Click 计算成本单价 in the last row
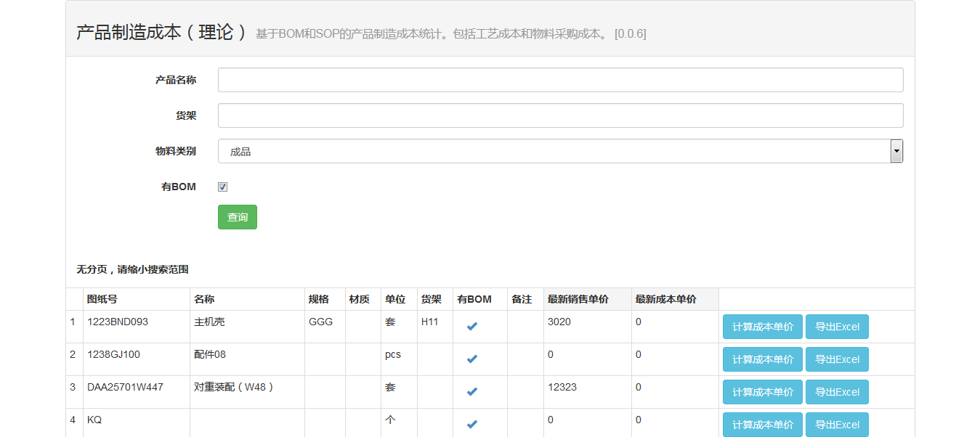This screenshot has height=437, width=980. pos(762,424)
